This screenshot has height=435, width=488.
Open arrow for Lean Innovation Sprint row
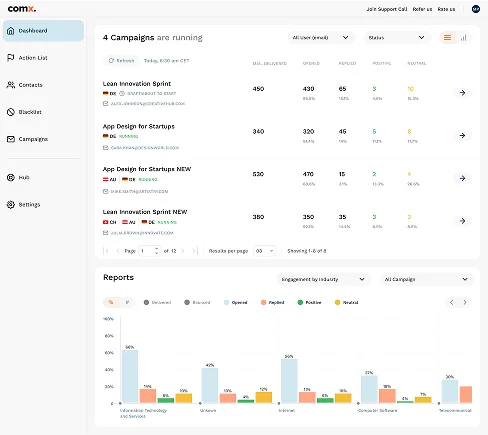coord(462,93)
